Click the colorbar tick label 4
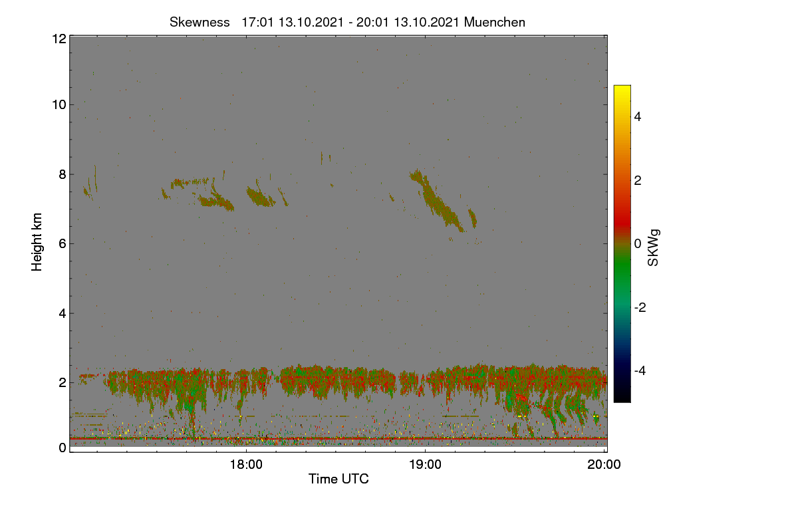798x532 pixels. [x=638, y=116]
